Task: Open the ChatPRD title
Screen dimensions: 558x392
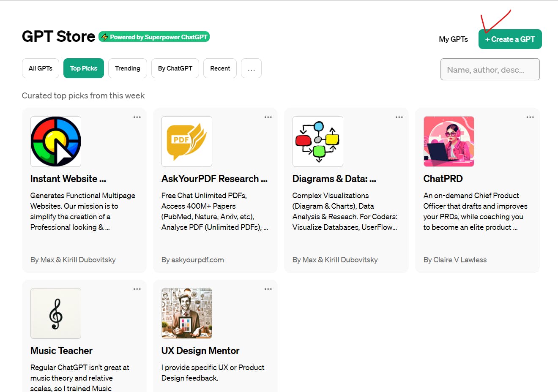Action: [443, 179]
